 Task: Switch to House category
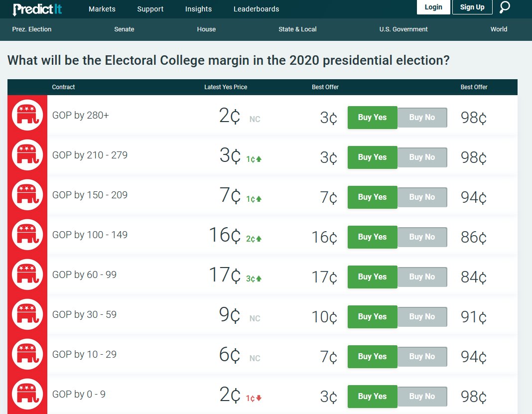coord(206,29)
